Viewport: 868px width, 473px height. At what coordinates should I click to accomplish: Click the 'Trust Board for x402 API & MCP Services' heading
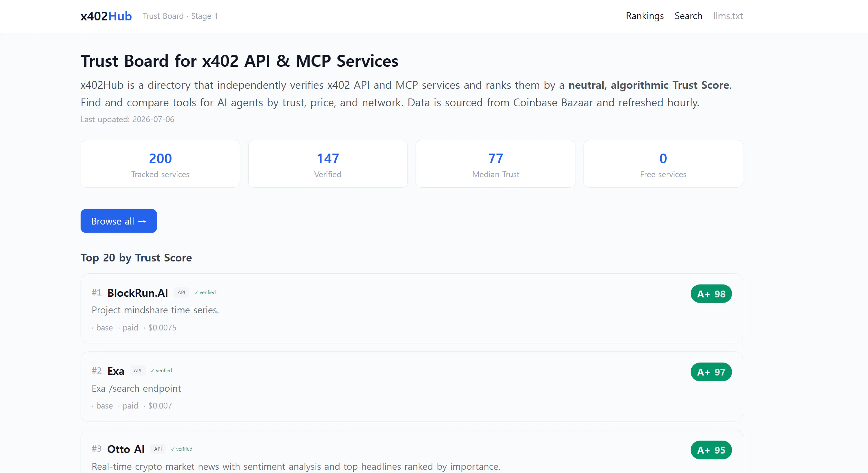pyautogui.click(x=239, y=61)
